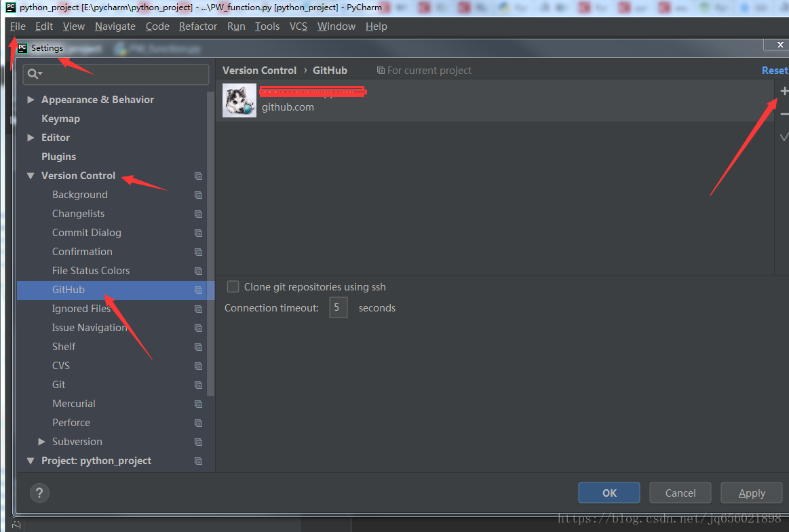This screenshot has height=532, width=789.
Task: Open the Git settings page
Action: coord(58,385)
